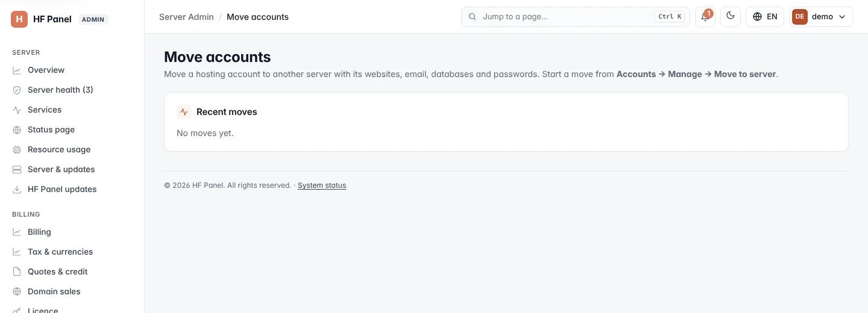Click the Tax & currencies chart icon
868x313 pixels.
click(x=17, y=252)
